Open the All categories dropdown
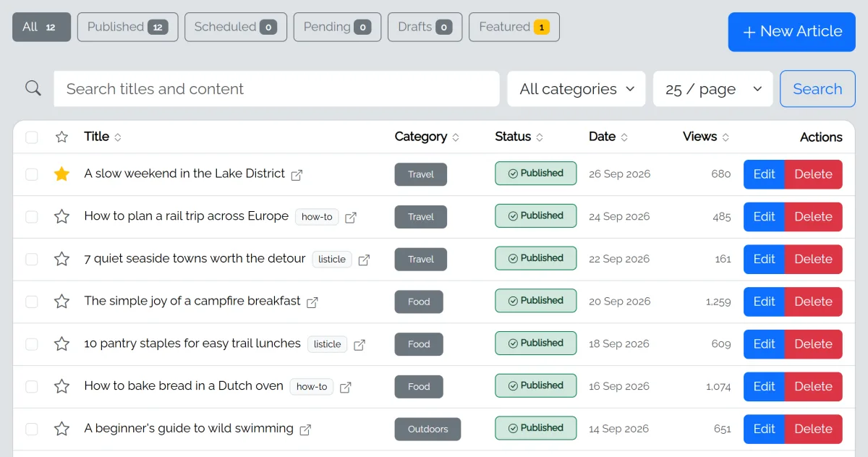The height and width of the screenshot is (457, 868). 576,89
